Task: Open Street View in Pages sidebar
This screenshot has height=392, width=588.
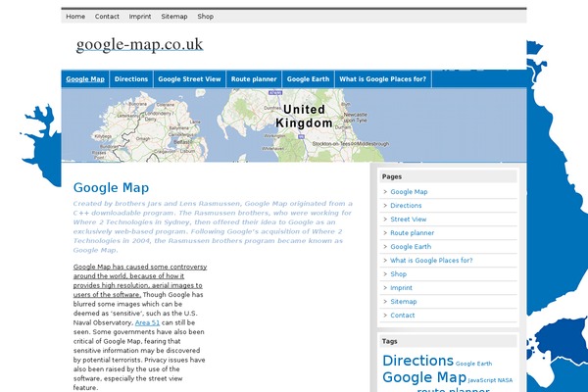Action: coord(408,220)
